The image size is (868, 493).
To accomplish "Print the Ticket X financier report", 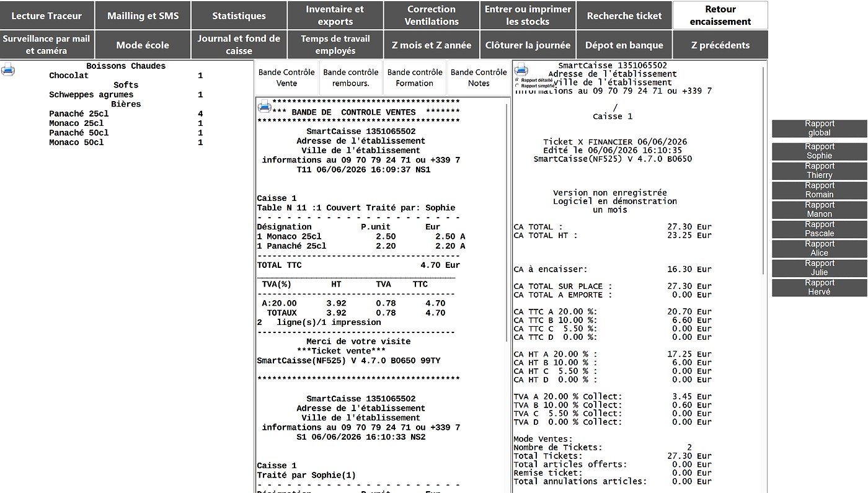I will (x=522, y=69).
